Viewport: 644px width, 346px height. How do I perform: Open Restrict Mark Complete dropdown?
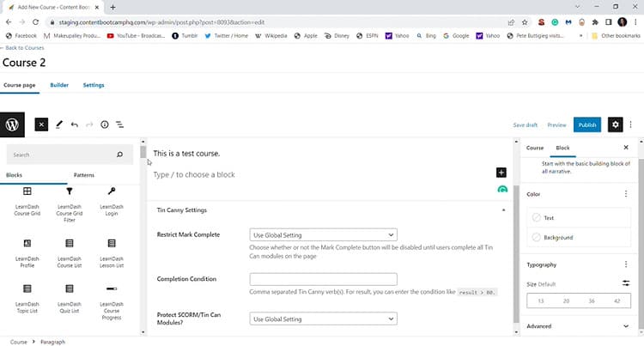tap(323, 234)
